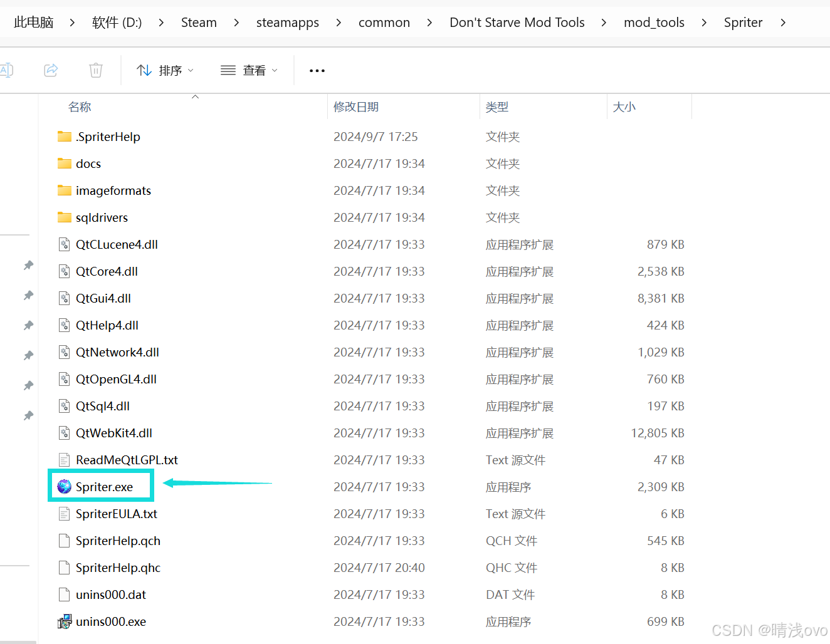Screen dimensions: 830x644
Task: Select the Spriter.exe file name
Action: click(104, 487)
